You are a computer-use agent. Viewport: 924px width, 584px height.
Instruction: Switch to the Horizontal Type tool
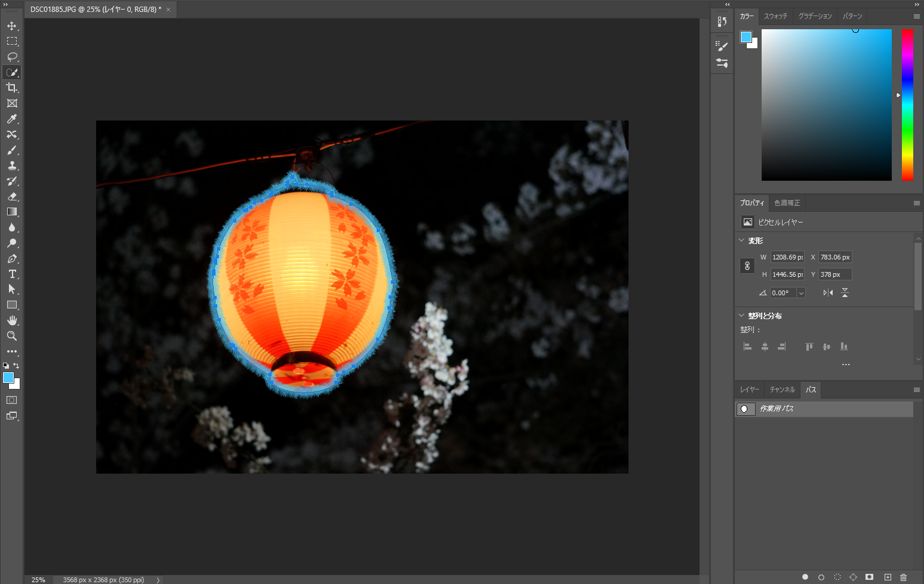tap(12, 274)
